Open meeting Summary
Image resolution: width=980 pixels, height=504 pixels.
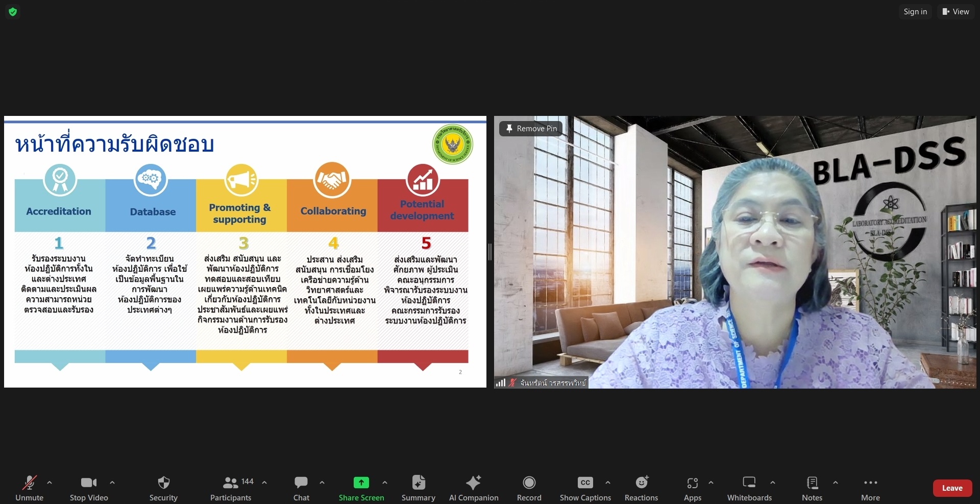click(418, 488)
